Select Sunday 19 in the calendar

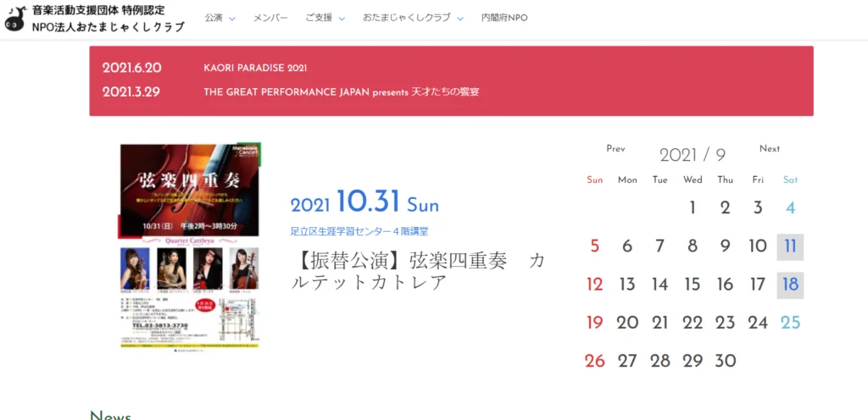(x=594, y=323)
